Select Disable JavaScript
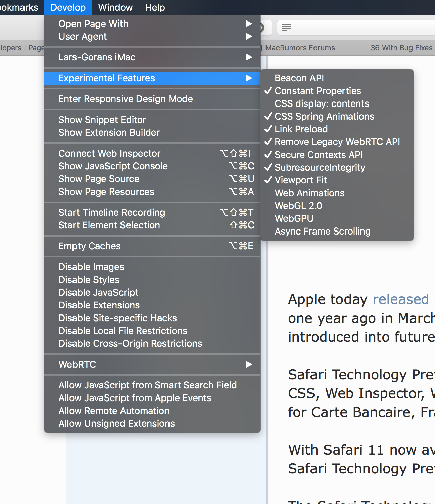 152,292
